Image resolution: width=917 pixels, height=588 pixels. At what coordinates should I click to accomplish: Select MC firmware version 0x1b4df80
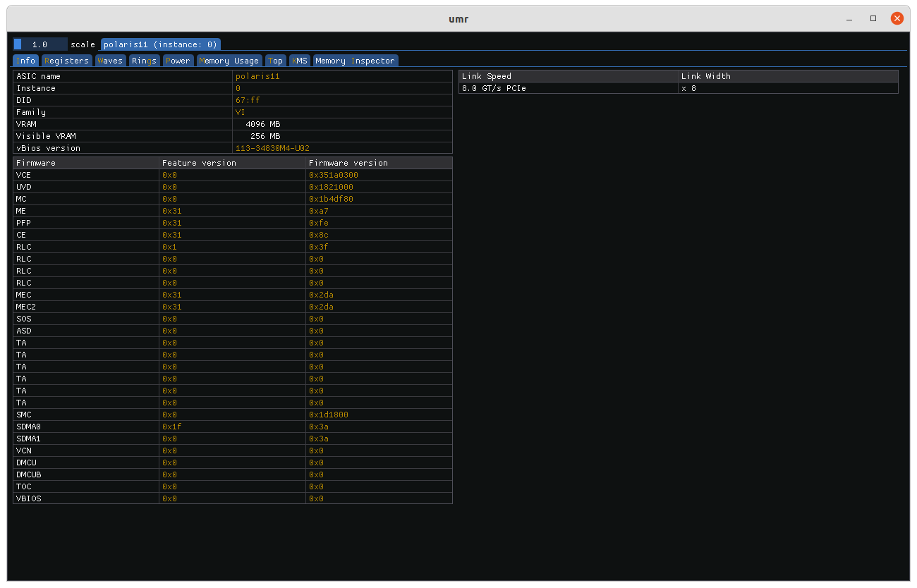tap(331, 199)
